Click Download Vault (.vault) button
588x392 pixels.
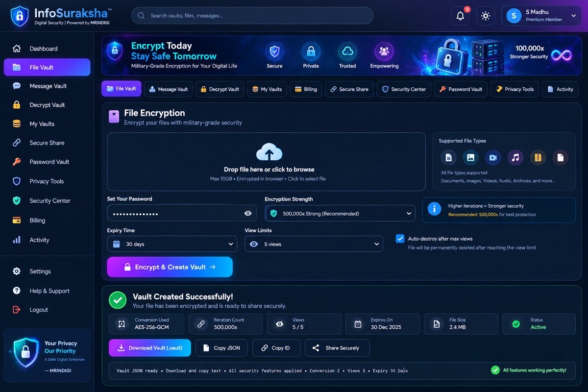(x=150, y=348)
